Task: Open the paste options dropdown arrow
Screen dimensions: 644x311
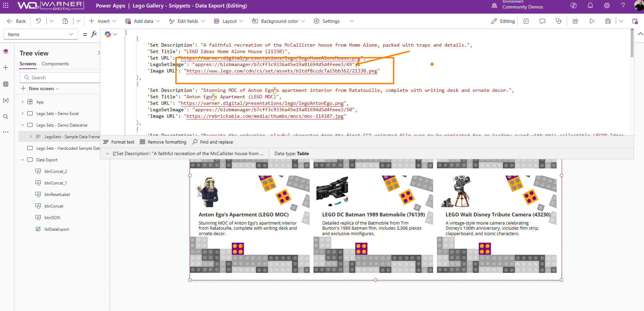Action: [79, 21]
